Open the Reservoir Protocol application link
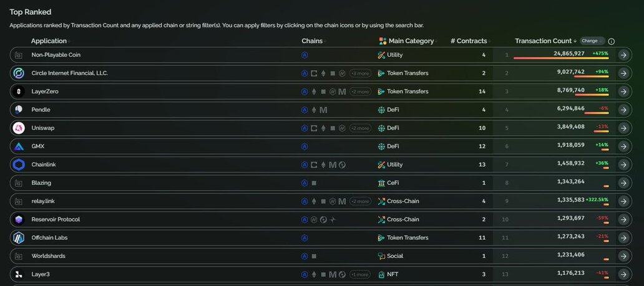This screenshot has width=644, height=286. [x=56, y=219]
